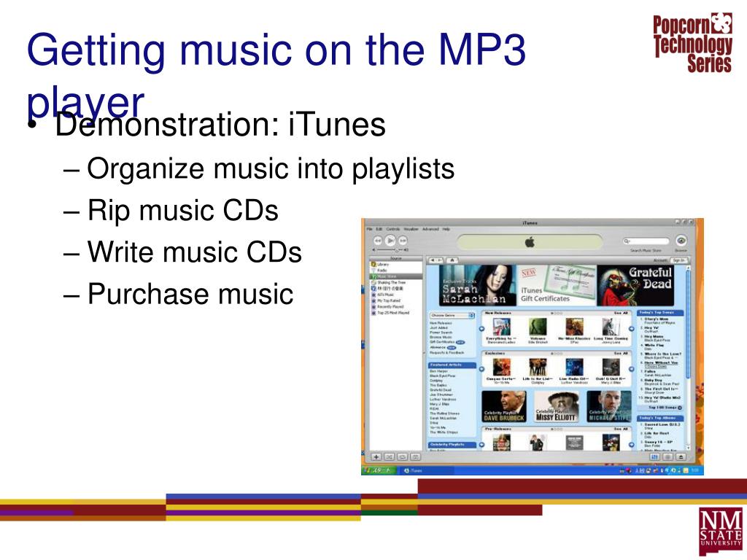
Task: Click Ben Harper in Featured Artists
Action: pos(438,371)
